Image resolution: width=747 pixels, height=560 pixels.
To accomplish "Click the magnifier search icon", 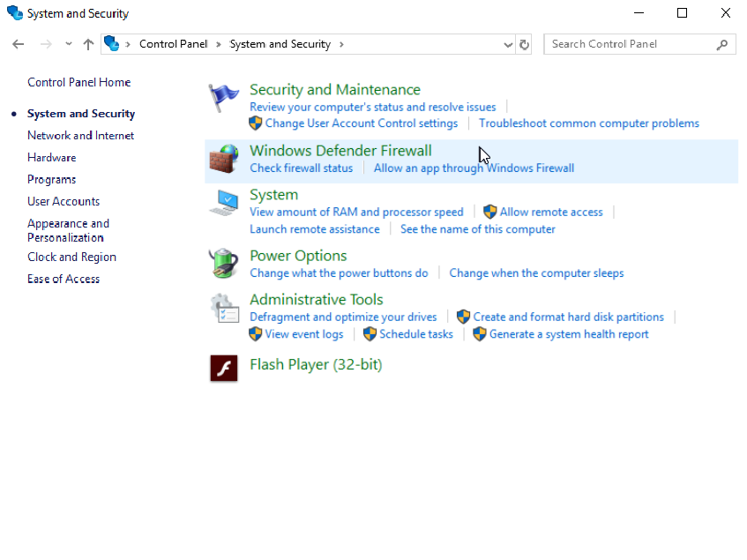I will [x=722, y=44].
